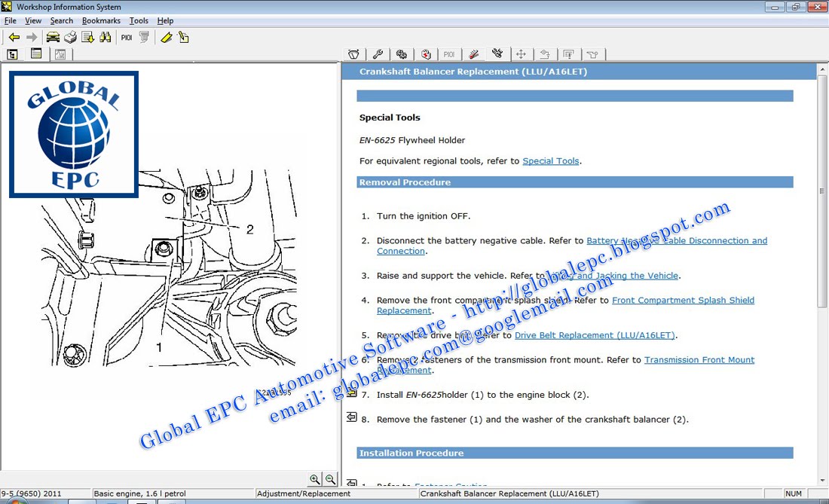829x504 pixels.
Task: Click the grayed PIOI tab in document toolbar
Action: point(449,54)
